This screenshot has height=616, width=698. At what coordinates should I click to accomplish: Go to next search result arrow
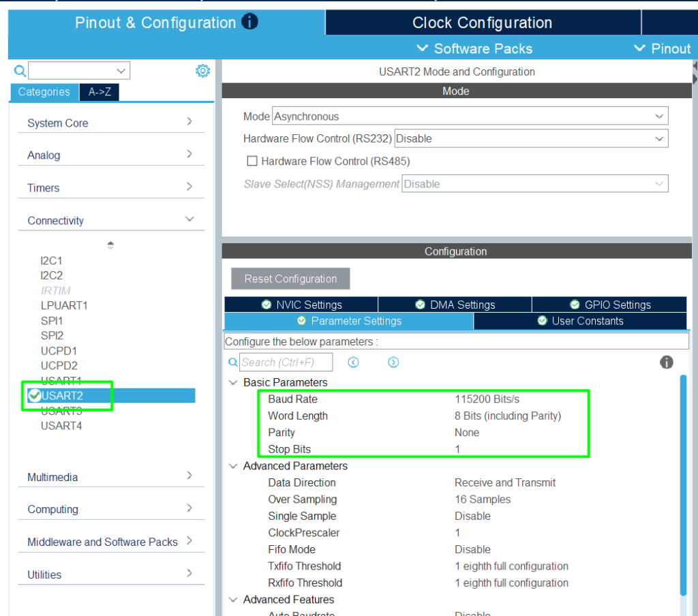[x=393, y=363]
